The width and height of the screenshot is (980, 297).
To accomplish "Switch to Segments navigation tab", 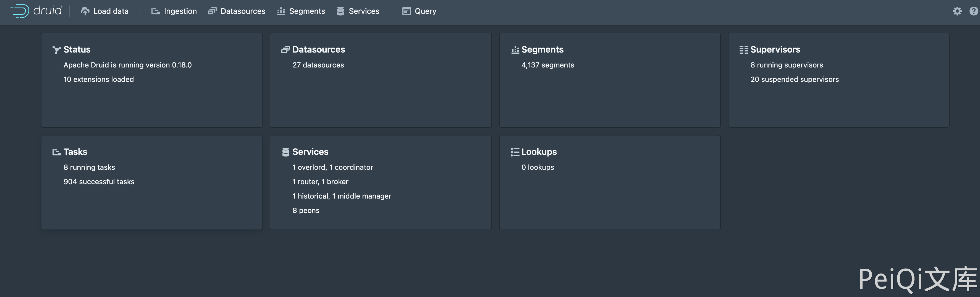I will pos(301,11).
